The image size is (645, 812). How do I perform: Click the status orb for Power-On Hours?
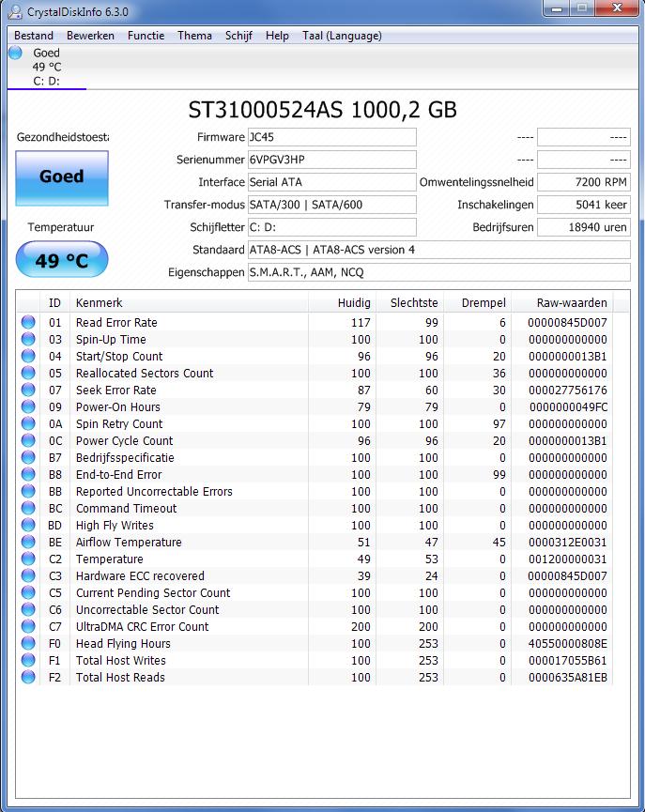pos(28,406)
